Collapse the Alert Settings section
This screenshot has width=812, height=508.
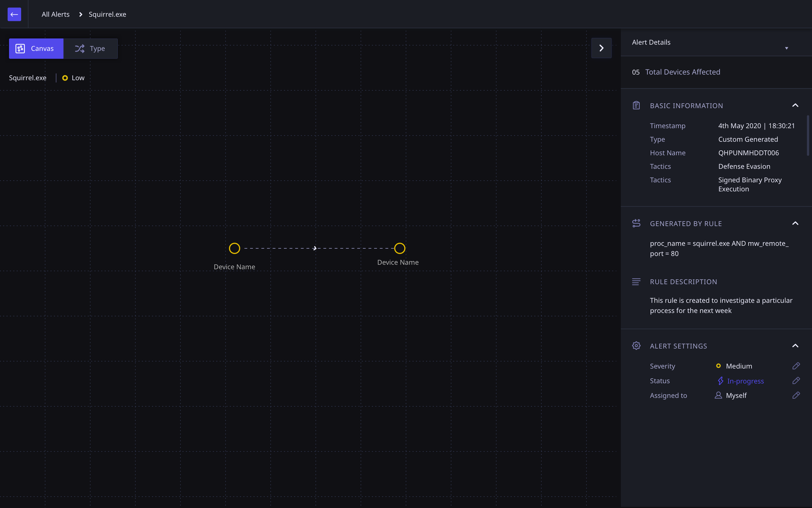(x=795, y=346)
